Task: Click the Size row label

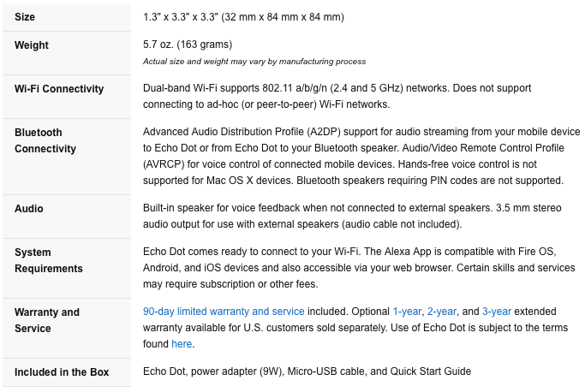Action: pyautogui.click(x=25, y=17)
